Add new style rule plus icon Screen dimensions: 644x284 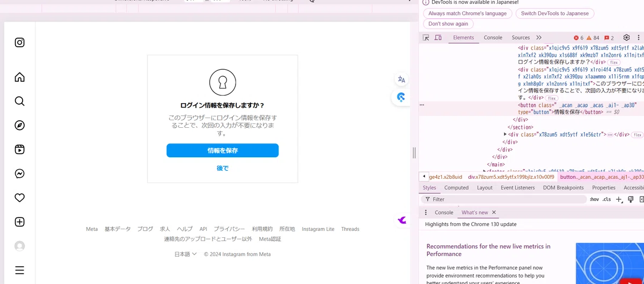619,199
